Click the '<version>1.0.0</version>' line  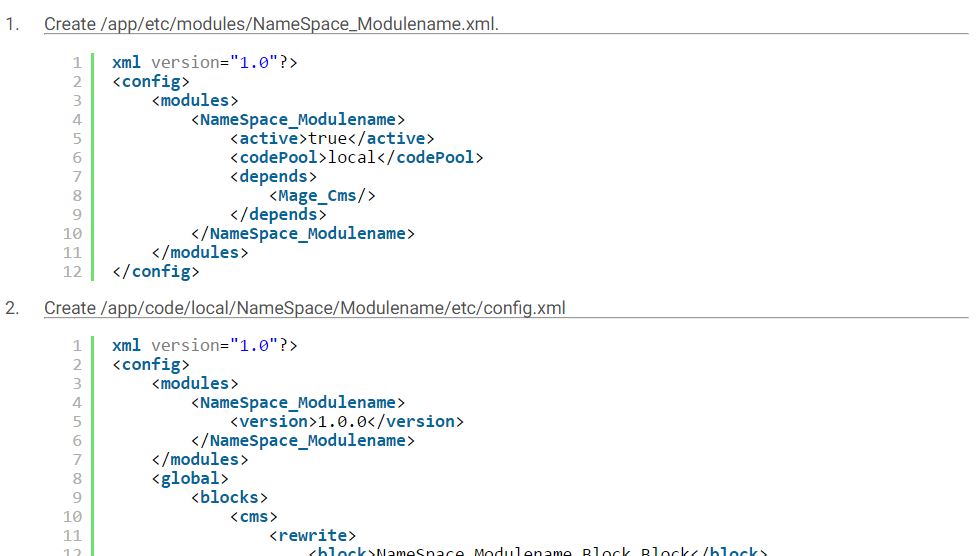tap(347, 422)
